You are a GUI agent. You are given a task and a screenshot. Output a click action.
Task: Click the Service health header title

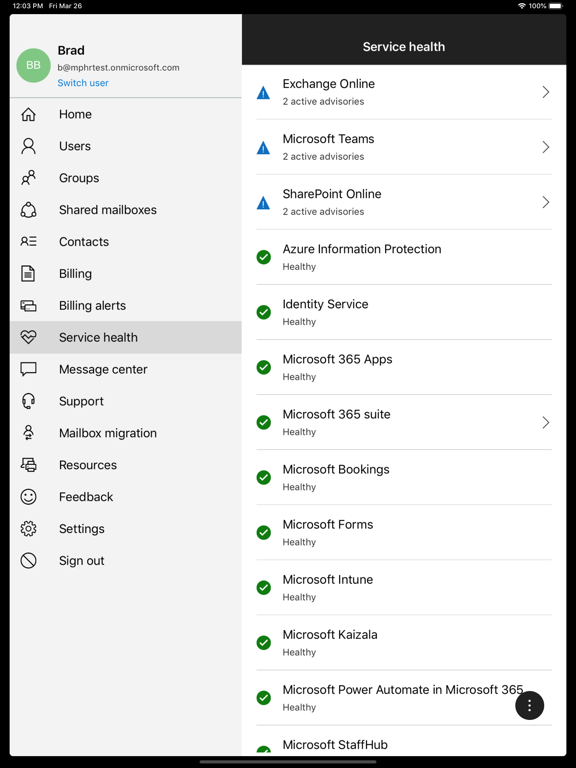[x=404, y=47]
